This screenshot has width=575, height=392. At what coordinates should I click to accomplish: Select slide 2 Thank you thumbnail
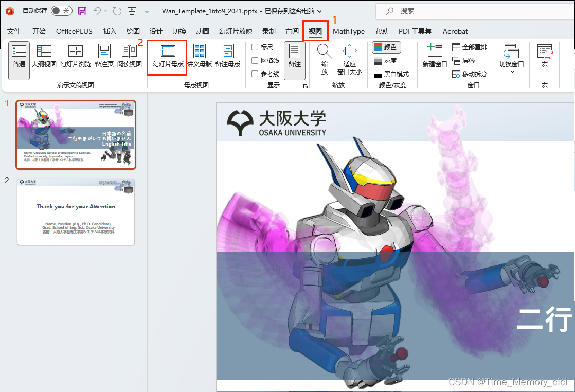tap(76, 211)
